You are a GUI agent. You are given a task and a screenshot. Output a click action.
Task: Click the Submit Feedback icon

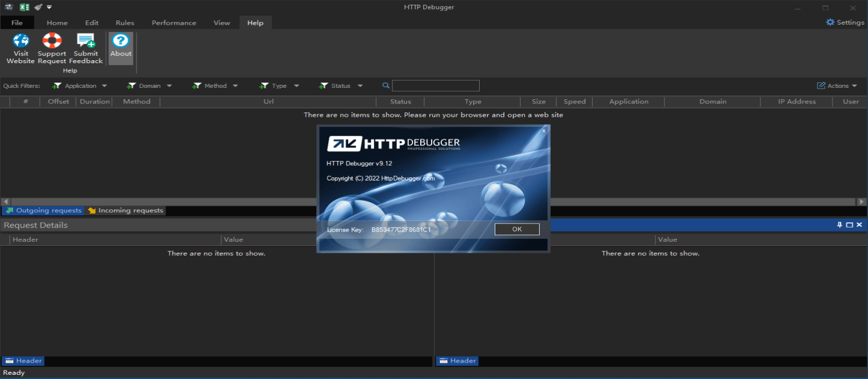(86, 41)
